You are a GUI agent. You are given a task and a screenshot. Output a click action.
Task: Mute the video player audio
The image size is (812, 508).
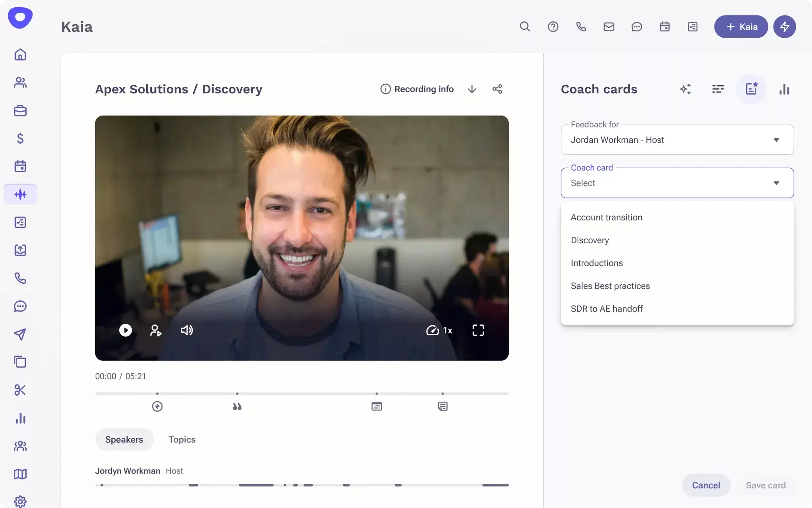coord(186,330)
